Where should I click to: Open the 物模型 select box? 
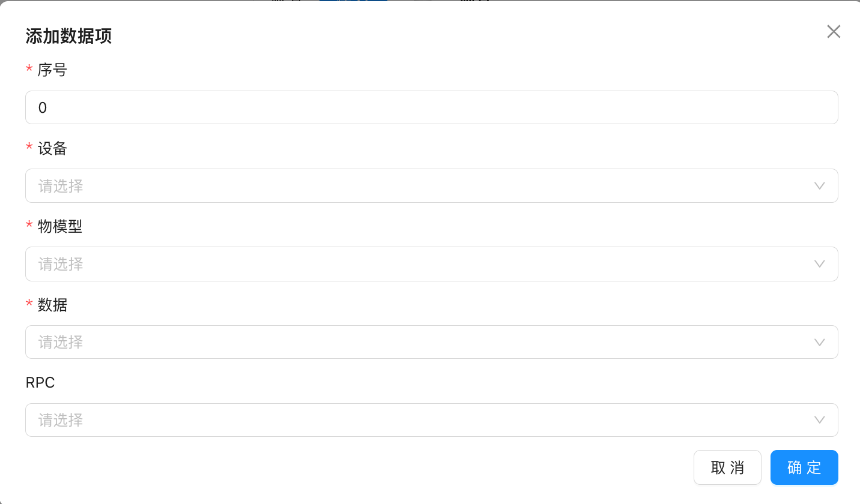click(420, 264)
